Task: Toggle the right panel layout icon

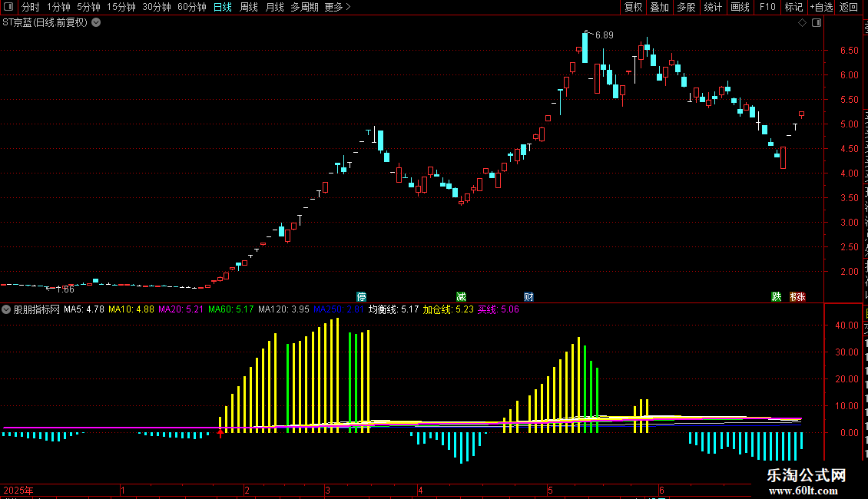Action: click(817, 23)
